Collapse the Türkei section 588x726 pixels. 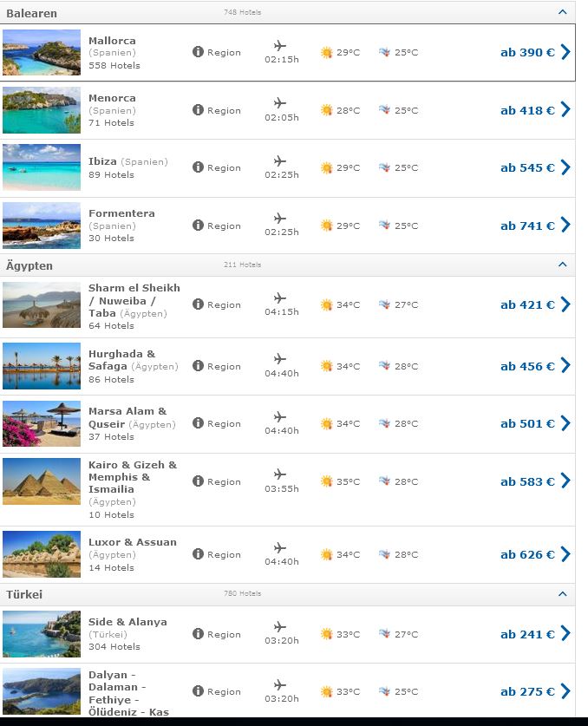pyautogui.click(x=563, y=593)
